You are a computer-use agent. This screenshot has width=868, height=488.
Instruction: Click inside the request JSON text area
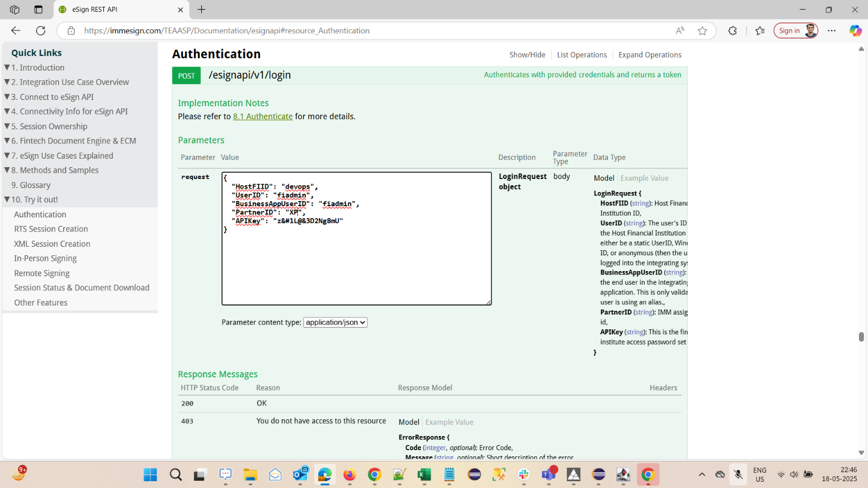point(356,265)
